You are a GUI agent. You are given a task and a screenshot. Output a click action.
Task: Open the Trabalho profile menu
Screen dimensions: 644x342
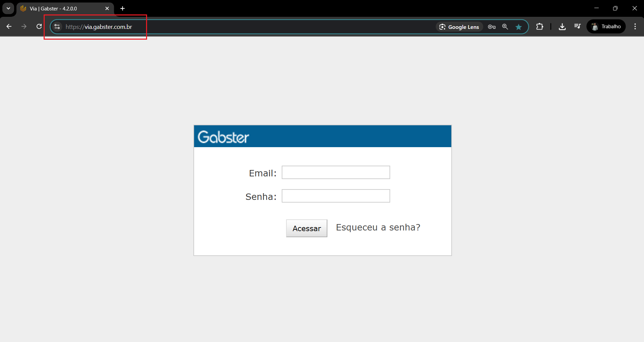(606, 27)
